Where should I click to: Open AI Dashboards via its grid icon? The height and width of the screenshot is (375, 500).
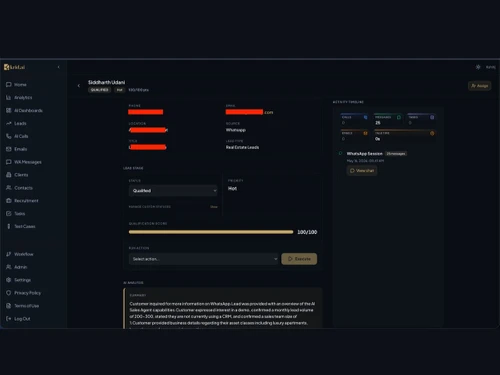point(9,110)
